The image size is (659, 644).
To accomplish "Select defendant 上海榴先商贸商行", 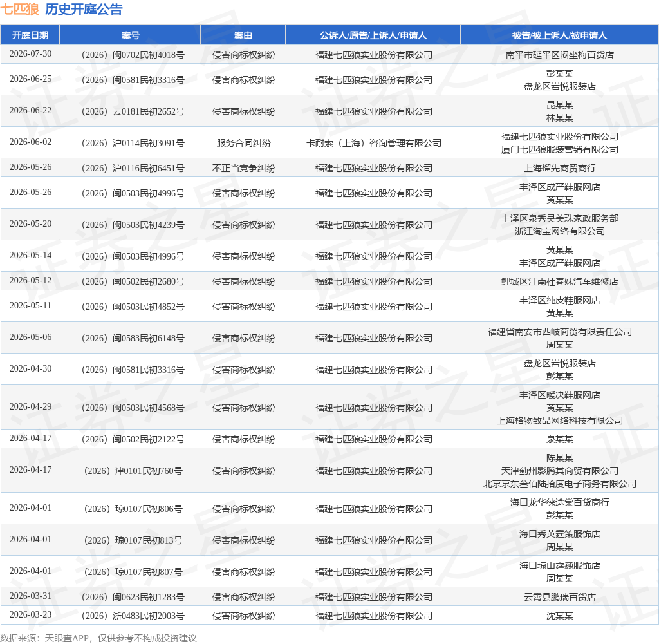I will click(x=559, y=168).
